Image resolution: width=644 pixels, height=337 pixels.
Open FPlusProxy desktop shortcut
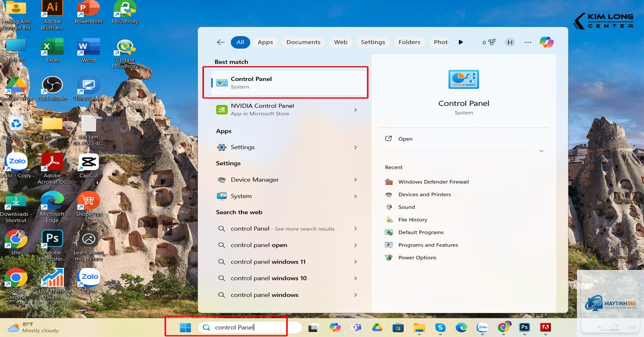click(x=125, y=13)
